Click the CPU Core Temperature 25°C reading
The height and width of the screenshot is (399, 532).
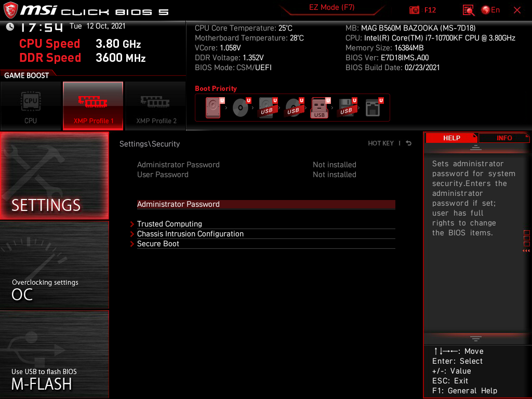(x=244, y=28)
